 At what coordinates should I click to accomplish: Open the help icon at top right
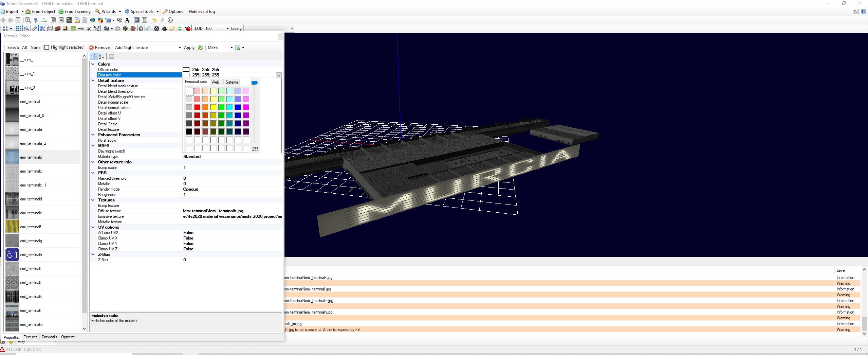coord(864,12)
